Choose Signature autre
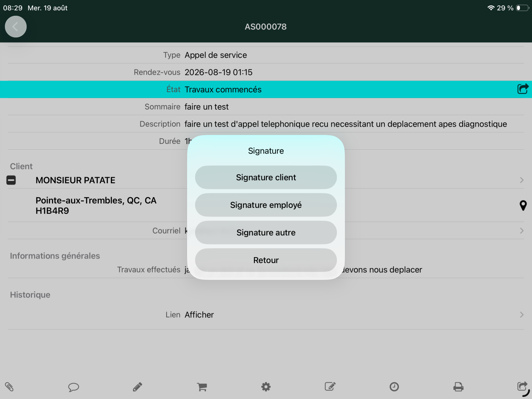 [x=266, y=232]
